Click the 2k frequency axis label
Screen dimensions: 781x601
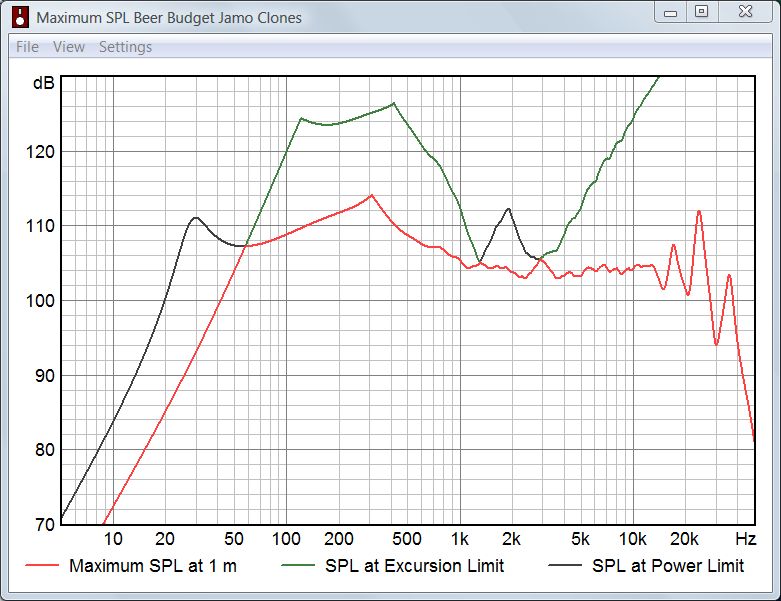[511, 539]
